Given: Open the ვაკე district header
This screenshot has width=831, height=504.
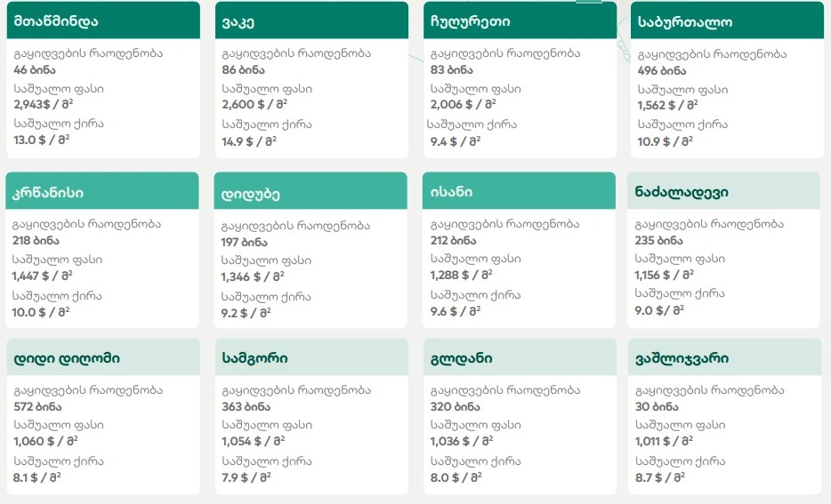Looking at the screenshot, I should point(311,20).
